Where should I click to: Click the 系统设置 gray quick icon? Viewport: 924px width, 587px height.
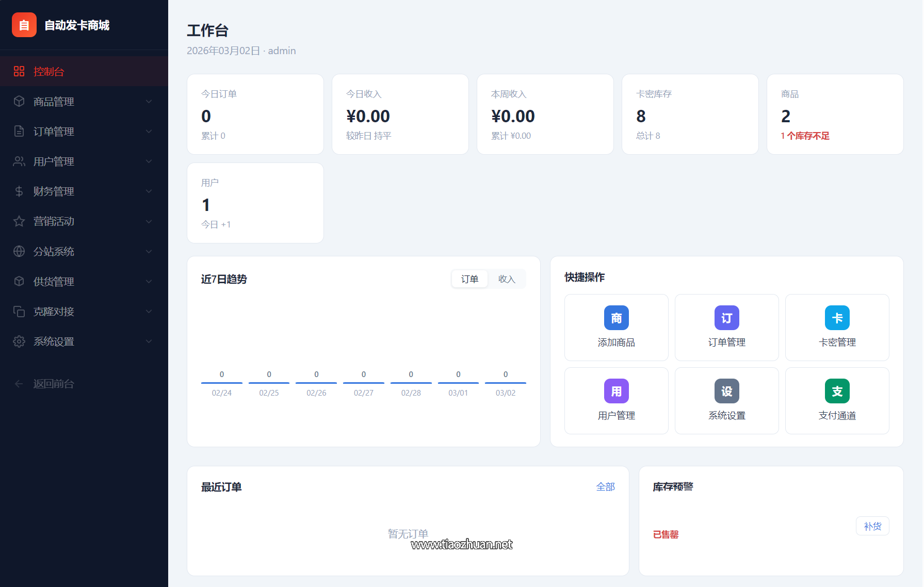(726, 392)
